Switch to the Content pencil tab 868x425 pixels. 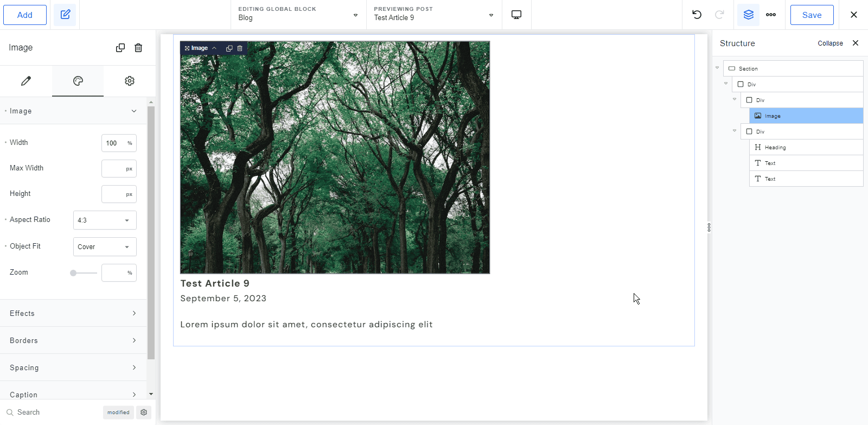pyautogui.click(x=25, y=81)
